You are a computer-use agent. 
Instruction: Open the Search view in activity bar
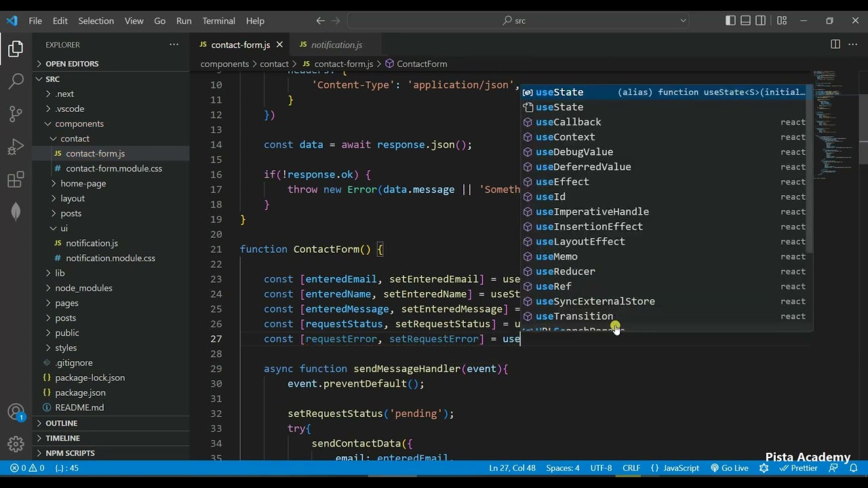16,81
